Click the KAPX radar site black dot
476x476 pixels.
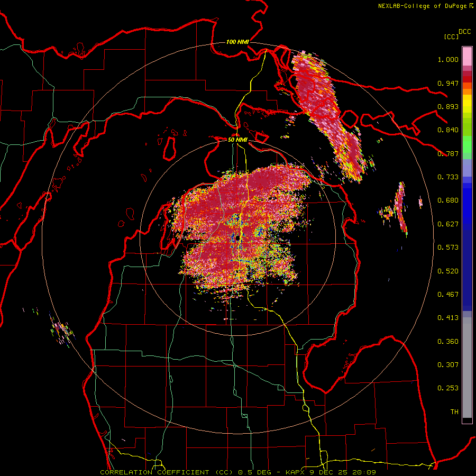(x=237, y=238)
